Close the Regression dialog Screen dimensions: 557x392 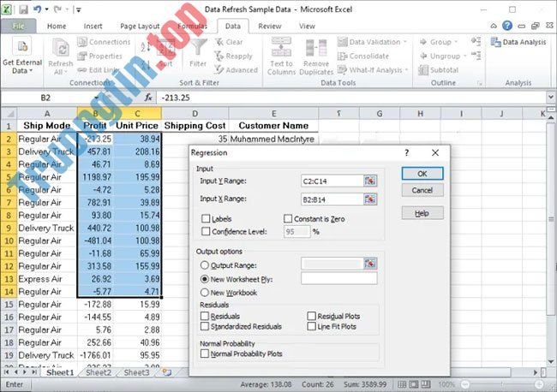click(435, 152)
